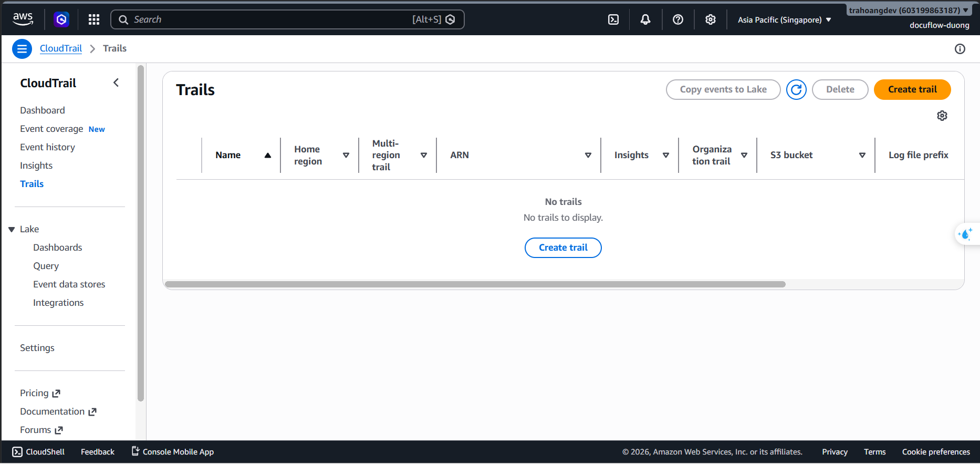Open the notifications bell
The width and height of the screenshot is (980, 464).
click(645, 19)
